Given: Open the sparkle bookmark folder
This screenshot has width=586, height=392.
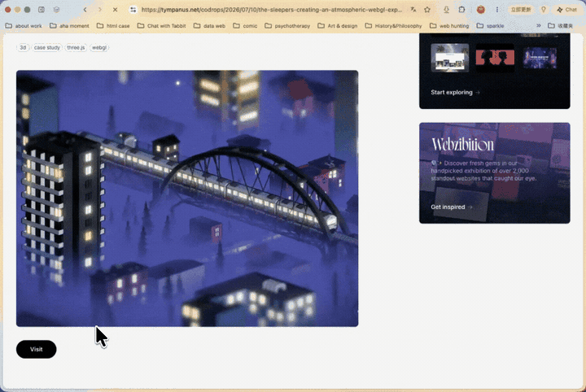Looking at the screenshot, I should coord(490,26).
